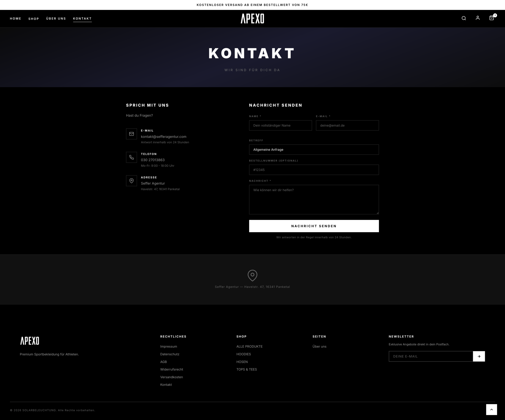Click the phone icon beside Telefon
This screenshot has height=420, width=505.
click(x=132, y=157)
